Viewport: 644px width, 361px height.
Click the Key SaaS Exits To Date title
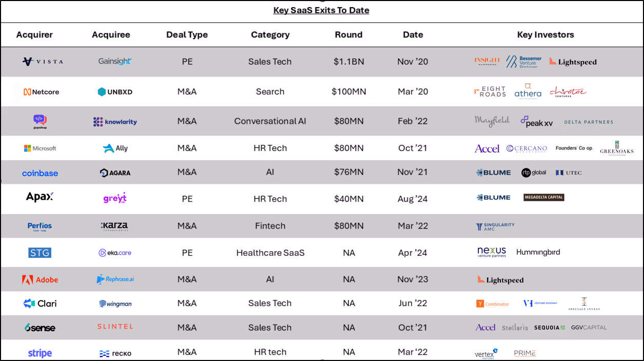pos(321,10)
